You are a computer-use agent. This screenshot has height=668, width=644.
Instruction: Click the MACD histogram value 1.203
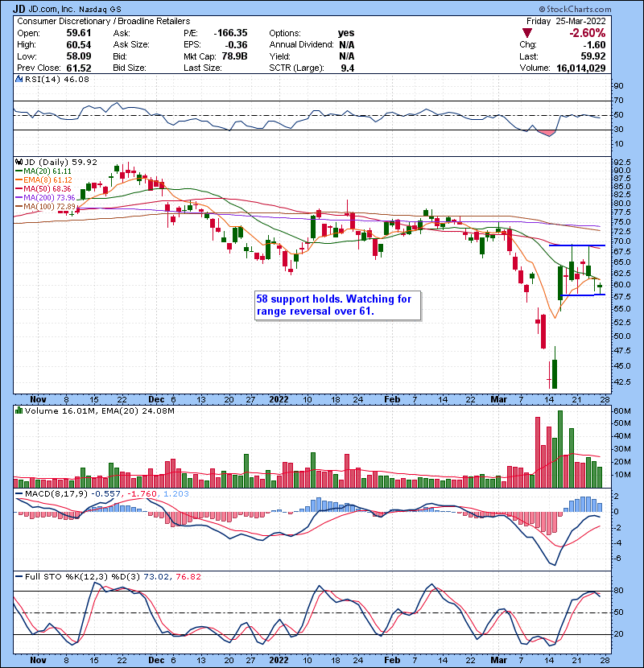point(175,494)
